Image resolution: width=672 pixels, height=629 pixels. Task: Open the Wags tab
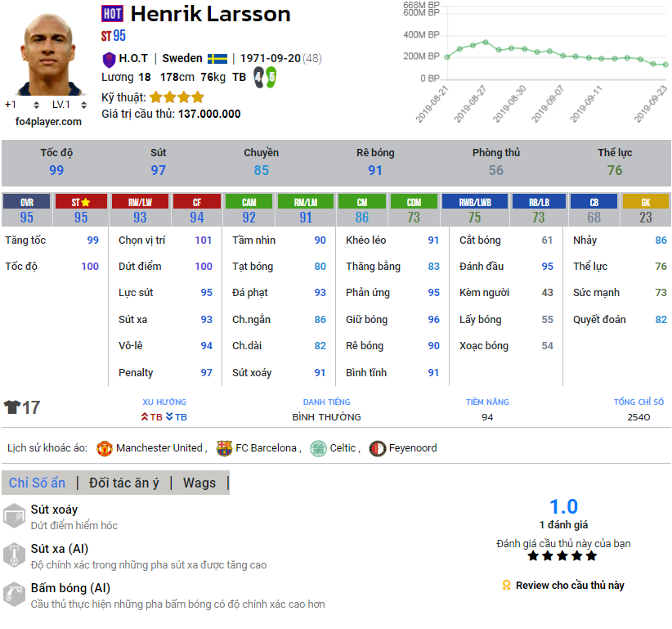click(199, 483)
